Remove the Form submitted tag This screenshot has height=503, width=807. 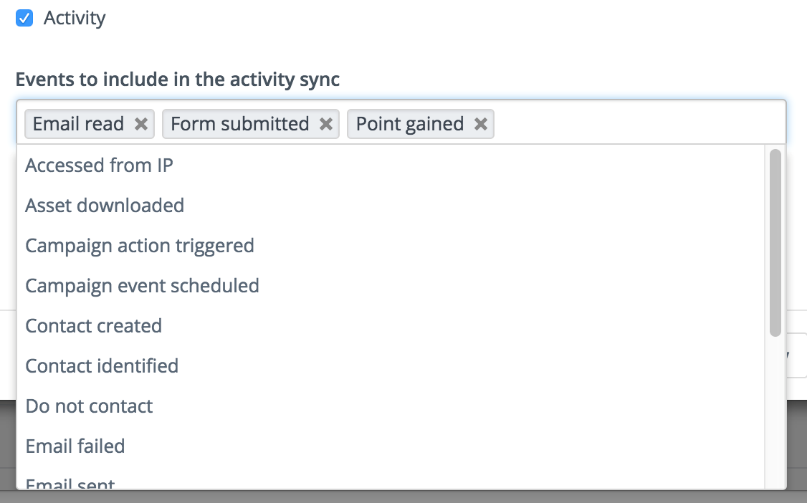click(x=326, y=124)
